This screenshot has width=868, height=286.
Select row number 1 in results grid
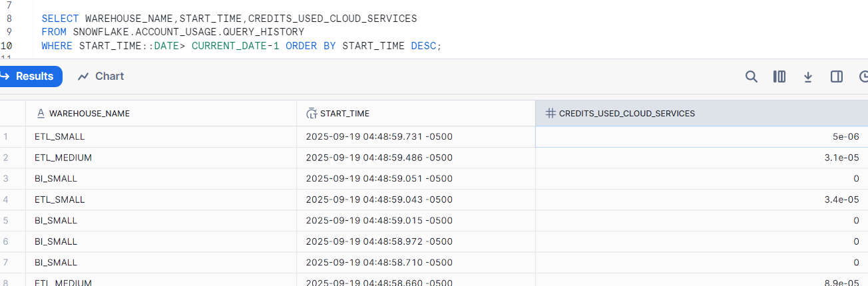pos(6,136)
